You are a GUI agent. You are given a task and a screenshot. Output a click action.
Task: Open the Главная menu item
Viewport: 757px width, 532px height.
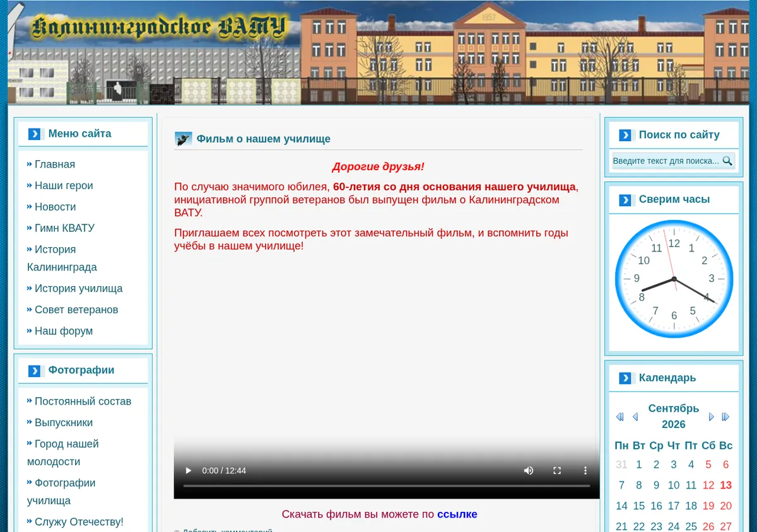tap(55, 165)
